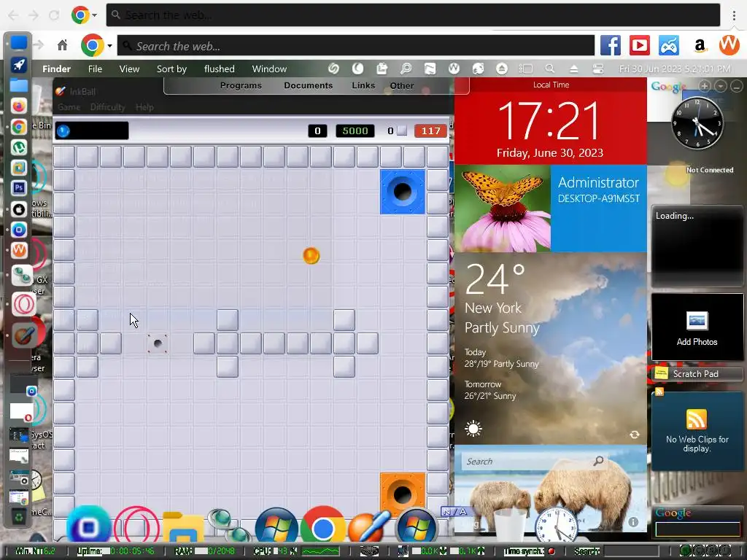
Task: Open the Amazon shortcut icon
Action: 700,46
